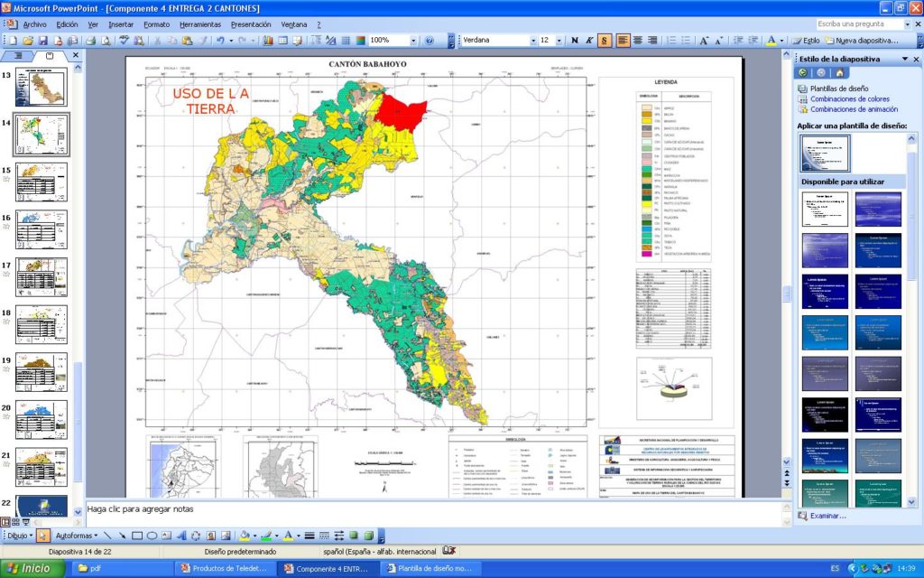Open the Combinaciones de colores link
924x578 pixels.
(x=849, y=99)
